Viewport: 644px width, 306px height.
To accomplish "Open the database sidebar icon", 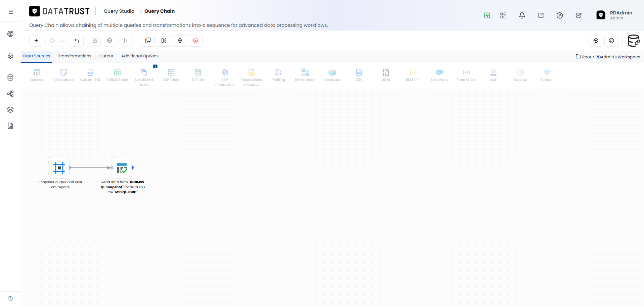I will coord(10,78).
